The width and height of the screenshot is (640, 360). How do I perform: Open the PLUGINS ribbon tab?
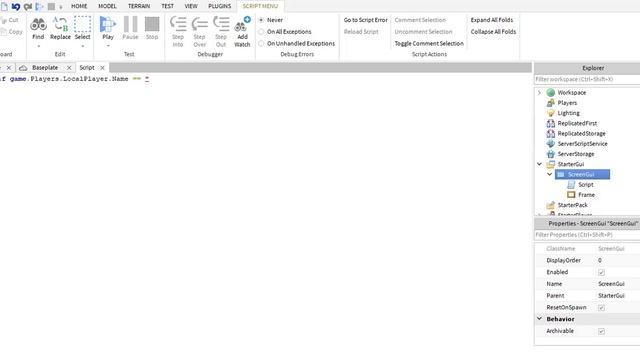tap(220, 6)
